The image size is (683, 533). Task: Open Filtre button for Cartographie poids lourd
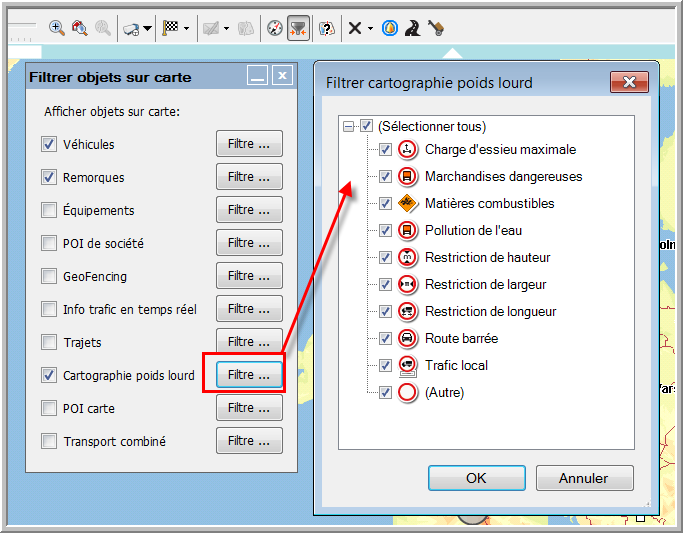(x=249, y=375)
